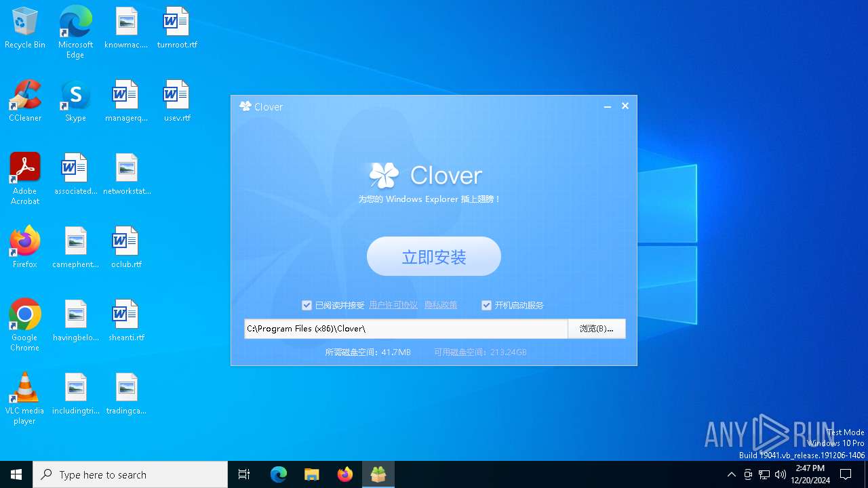
Task: Select the Clover installer taskbar button
Action: [x=378, y=474]
